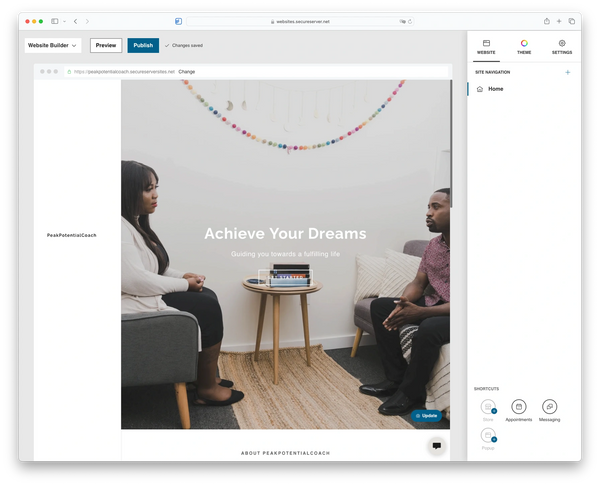Go back in Safari
Screen dimensions: 600x486
[75, 21]
